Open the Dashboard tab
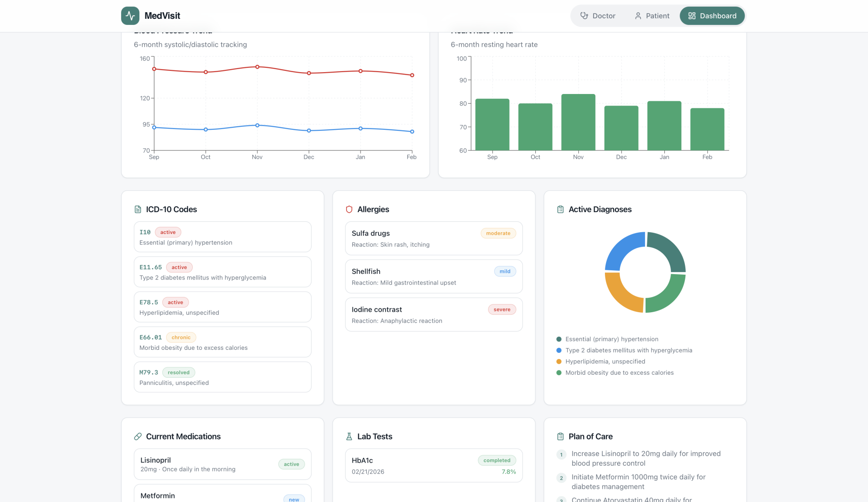The height and width of the screenshot is (502, 868). (712, 16)
